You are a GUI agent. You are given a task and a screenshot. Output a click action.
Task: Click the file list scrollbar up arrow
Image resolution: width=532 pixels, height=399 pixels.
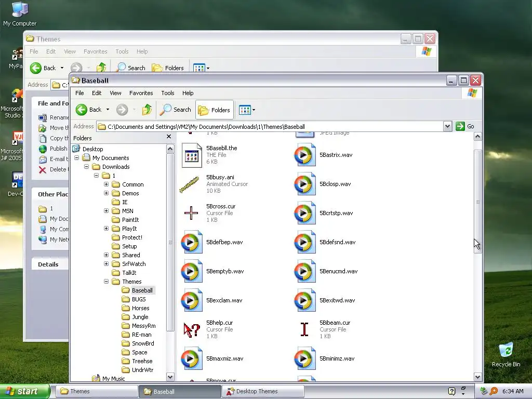click(478, 137)
